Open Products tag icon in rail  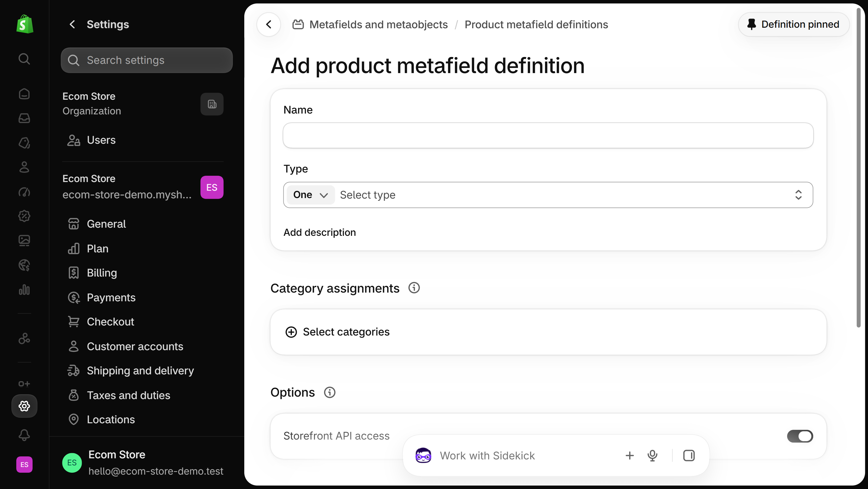tap(24, 143)
